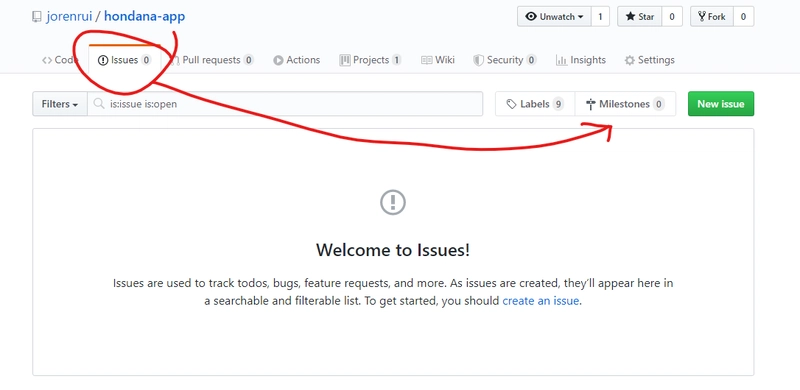Expand the Filters dropdown
The image size is (800, 390).
click(60, 104)
